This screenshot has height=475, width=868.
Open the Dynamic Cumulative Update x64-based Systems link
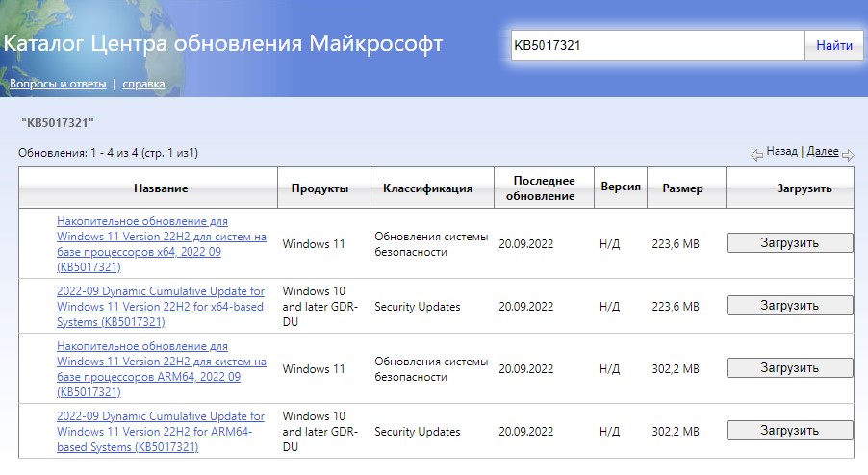point(161,307)
